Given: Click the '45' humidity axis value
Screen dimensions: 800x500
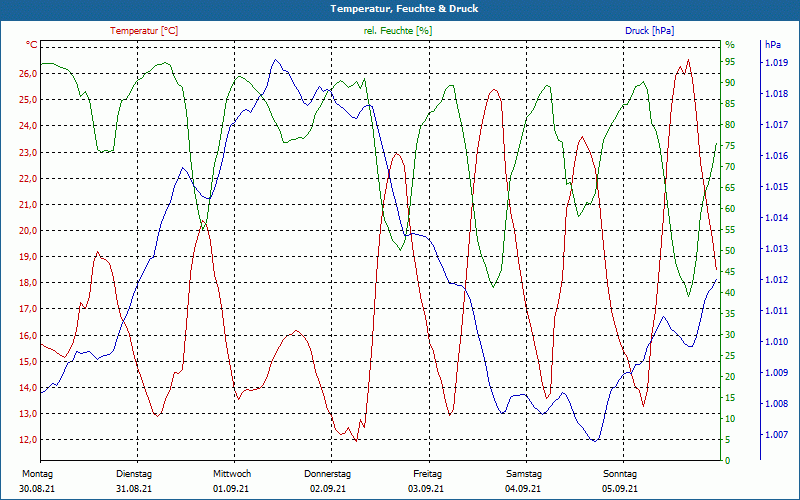Looking at the screenshot, I should [x=730, y=271].
